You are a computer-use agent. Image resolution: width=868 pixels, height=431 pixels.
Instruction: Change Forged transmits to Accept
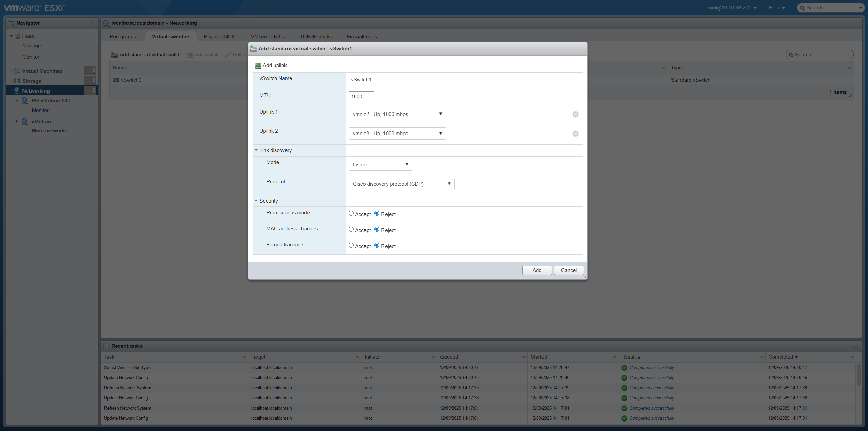[x=351, y=245]
